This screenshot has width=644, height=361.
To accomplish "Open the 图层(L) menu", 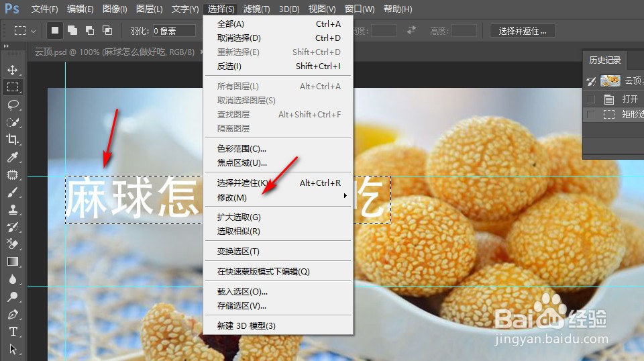I will click(149, 9).
